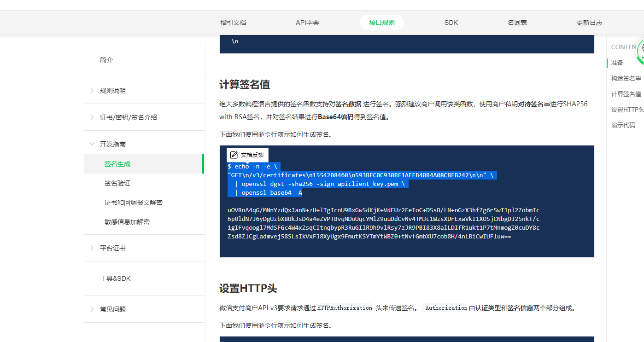Open the 规则说明 sidebar item
Screen dimensions: 644x342
113,91
